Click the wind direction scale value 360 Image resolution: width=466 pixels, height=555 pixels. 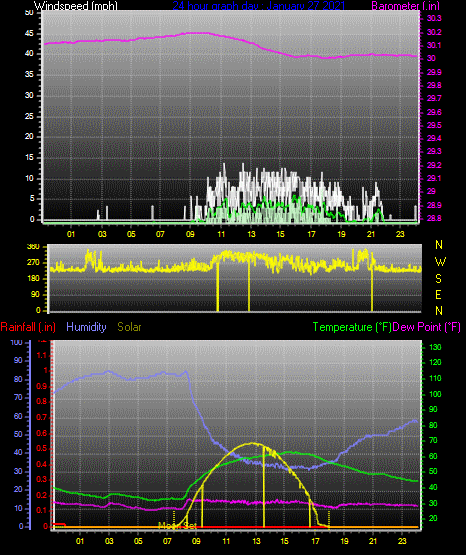33,247
